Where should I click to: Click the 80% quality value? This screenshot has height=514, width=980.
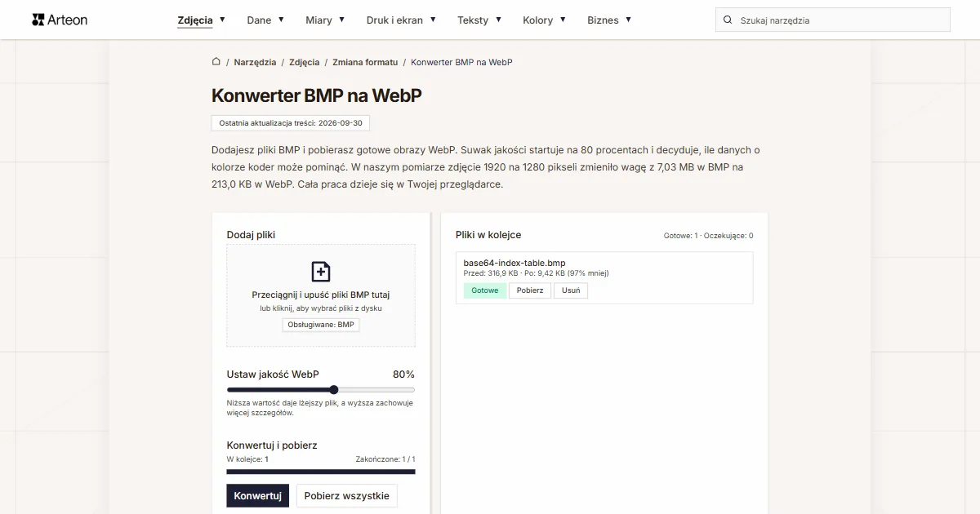[x=403, y=374]
